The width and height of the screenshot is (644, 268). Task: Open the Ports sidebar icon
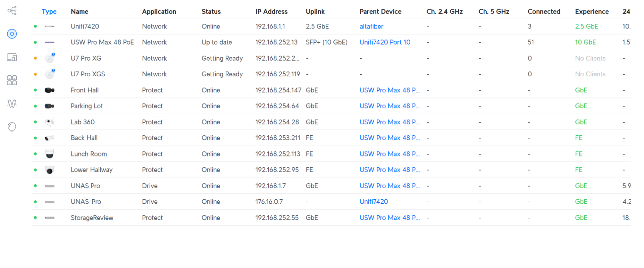click(x=12, y=80)
